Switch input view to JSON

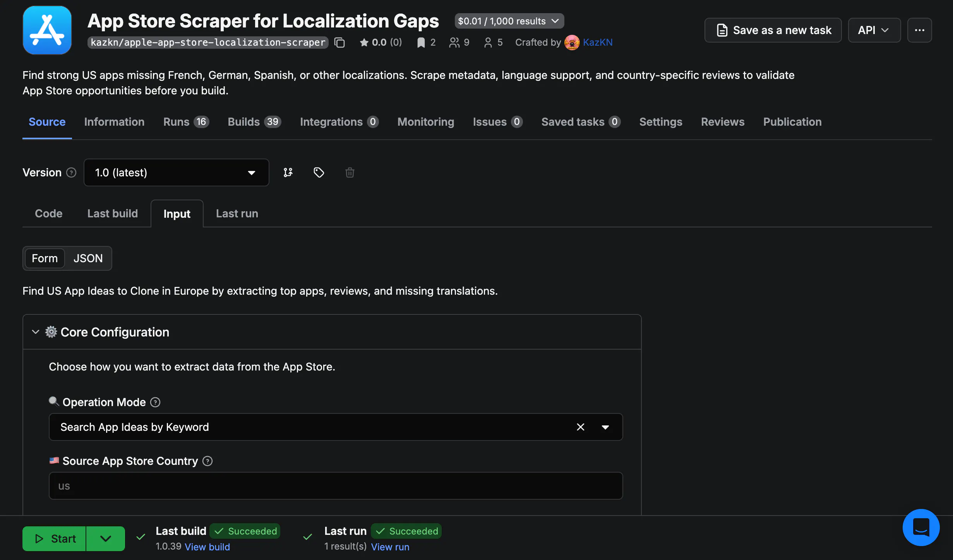[88, 258]
